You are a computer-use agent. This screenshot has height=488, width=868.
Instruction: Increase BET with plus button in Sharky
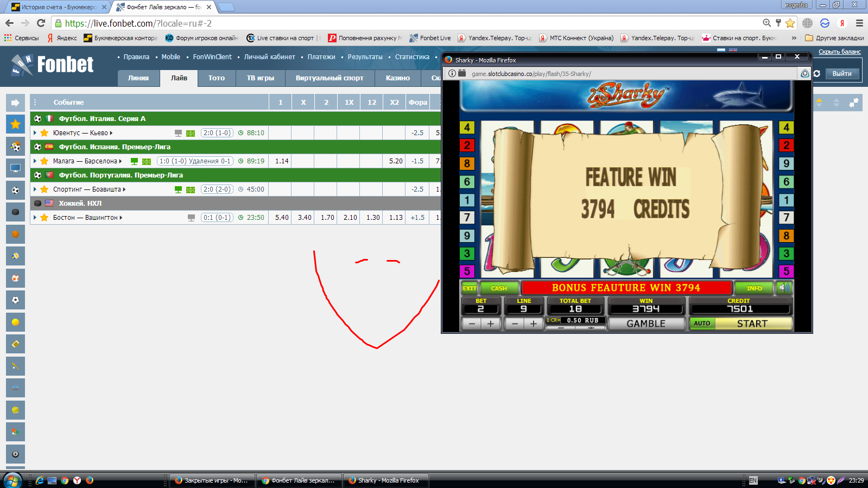coord(491,324)
